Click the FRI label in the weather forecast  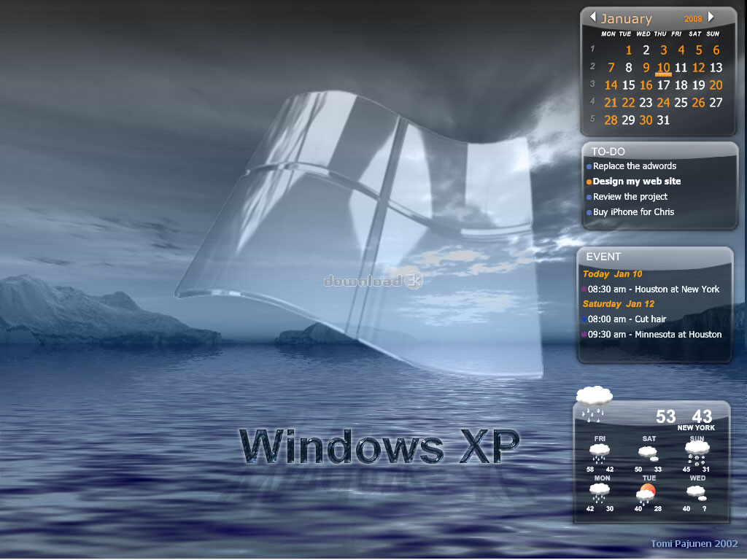pos(600,438)
